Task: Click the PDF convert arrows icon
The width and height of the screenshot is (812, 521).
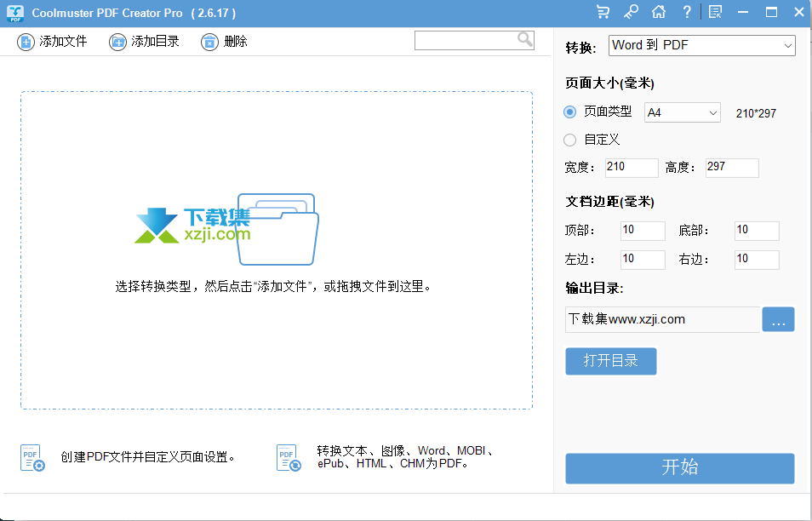Action: [289, 458]
